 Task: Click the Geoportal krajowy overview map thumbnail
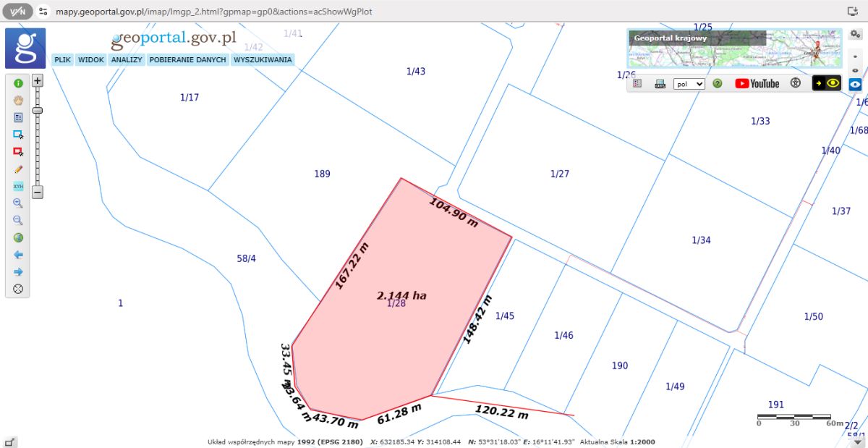point(734,48)
